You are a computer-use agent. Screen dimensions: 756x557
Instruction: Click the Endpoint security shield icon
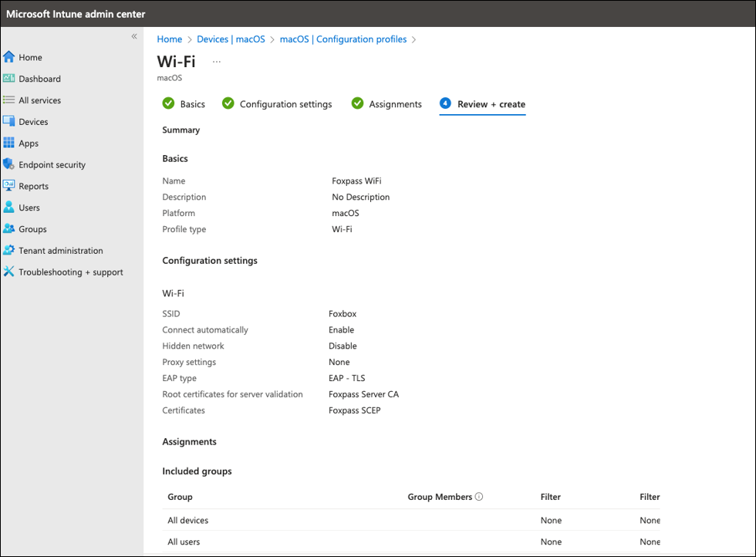point(9,164)
